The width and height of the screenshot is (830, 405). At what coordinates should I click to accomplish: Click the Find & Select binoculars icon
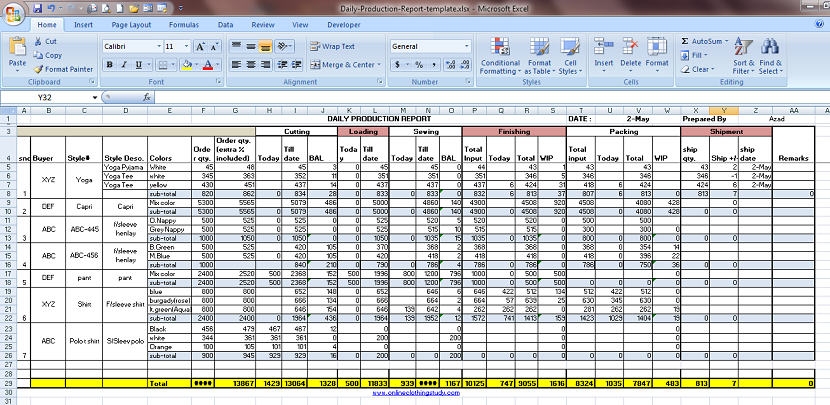point(770,47)
